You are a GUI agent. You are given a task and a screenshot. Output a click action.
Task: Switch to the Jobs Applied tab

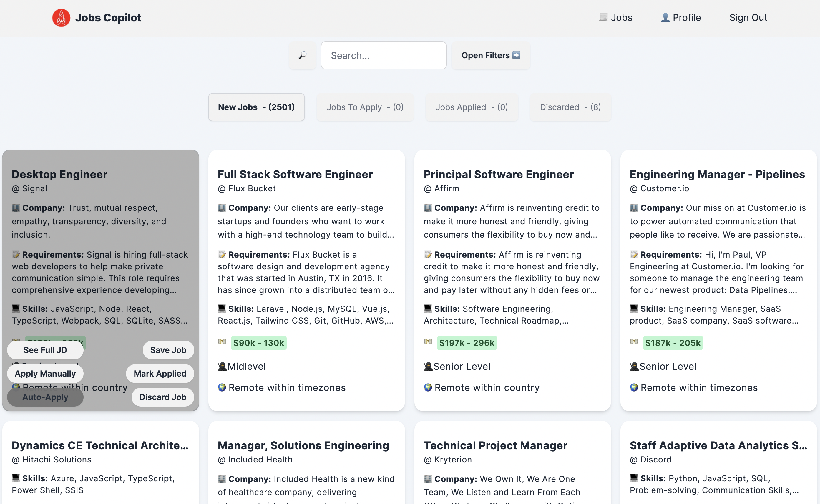pos(472,107)
